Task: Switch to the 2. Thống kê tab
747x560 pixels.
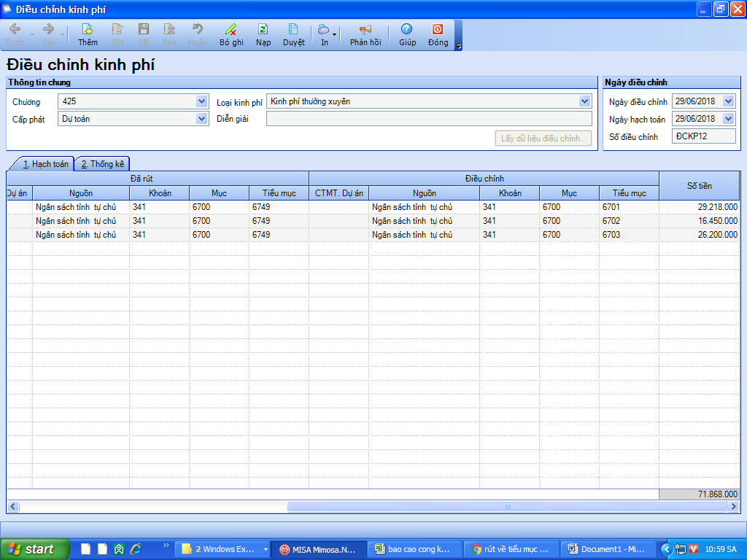Action: point(102,164)
